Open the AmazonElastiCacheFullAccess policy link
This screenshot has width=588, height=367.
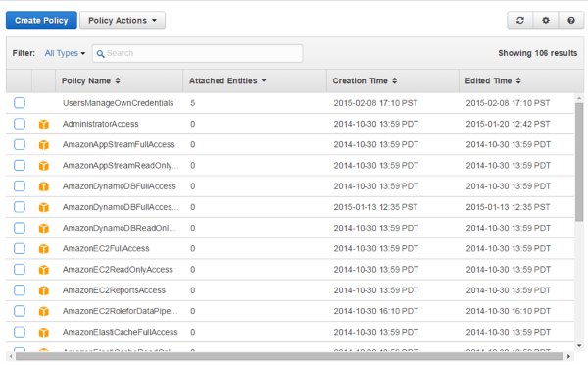click(120, 332)
